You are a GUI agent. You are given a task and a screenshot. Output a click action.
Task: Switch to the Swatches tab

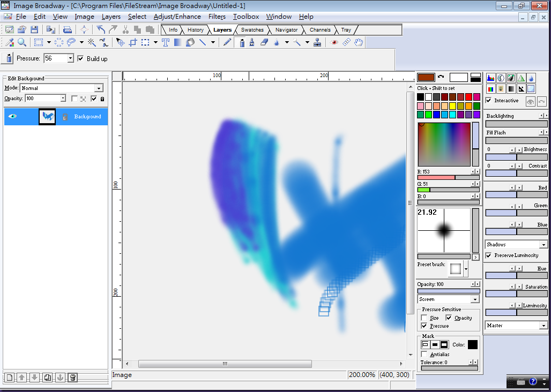click(252, 30)
